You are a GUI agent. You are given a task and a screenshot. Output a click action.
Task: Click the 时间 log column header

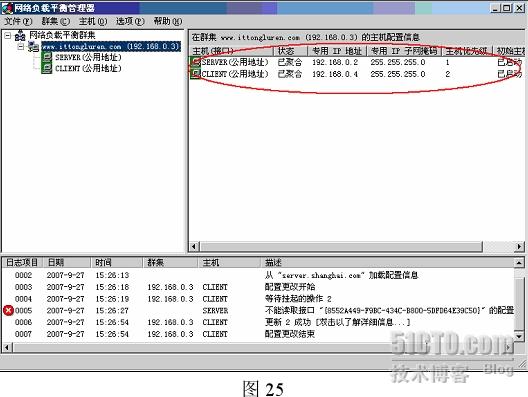point(118,262)
